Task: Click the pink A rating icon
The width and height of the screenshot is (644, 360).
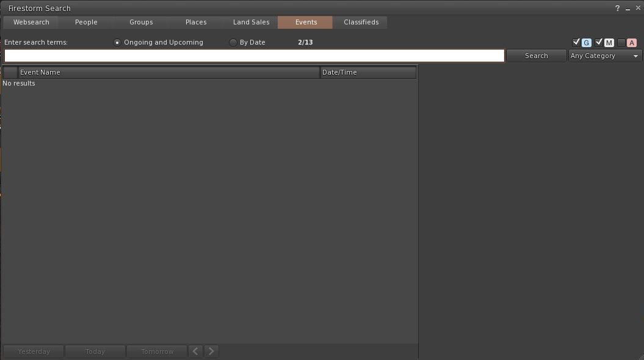Action: (631, 43)
